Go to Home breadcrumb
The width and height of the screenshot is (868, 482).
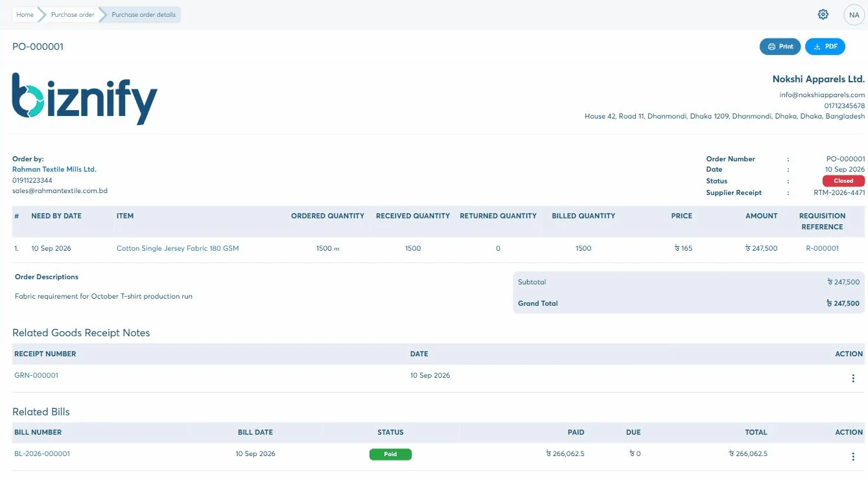click(x=25, y=14)
